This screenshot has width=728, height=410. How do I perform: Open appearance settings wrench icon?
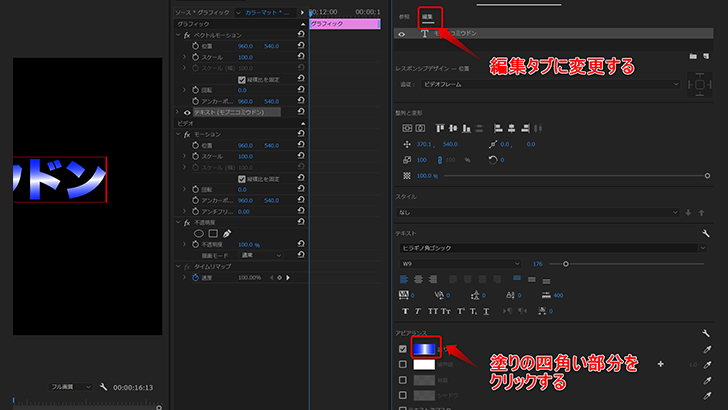706,333
